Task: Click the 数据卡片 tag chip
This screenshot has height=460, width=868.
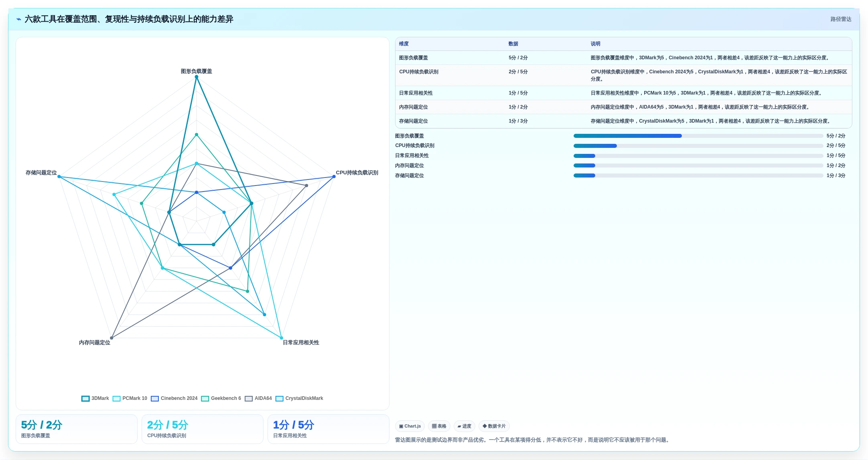Action: pyautogui.click(x=494, y=426)
